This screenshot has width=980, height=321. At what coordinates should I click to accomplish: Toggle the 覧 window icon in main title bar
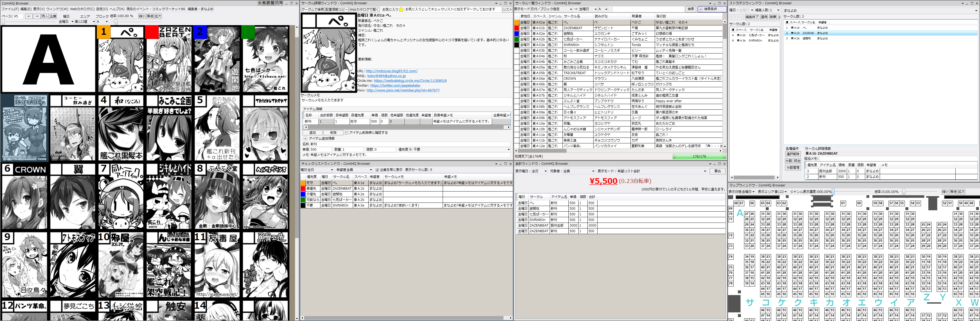click(272, 3)
